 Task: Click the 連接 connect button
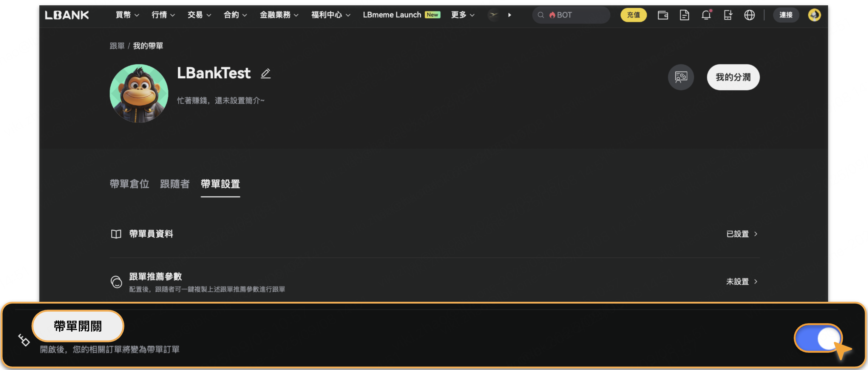tap(785, 15)
